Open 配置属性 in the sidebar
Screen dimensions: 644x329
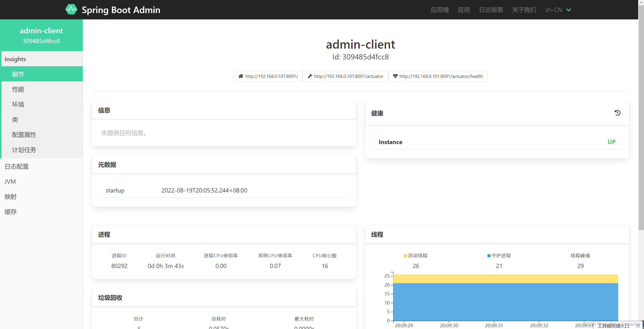(x=42, y=135)
